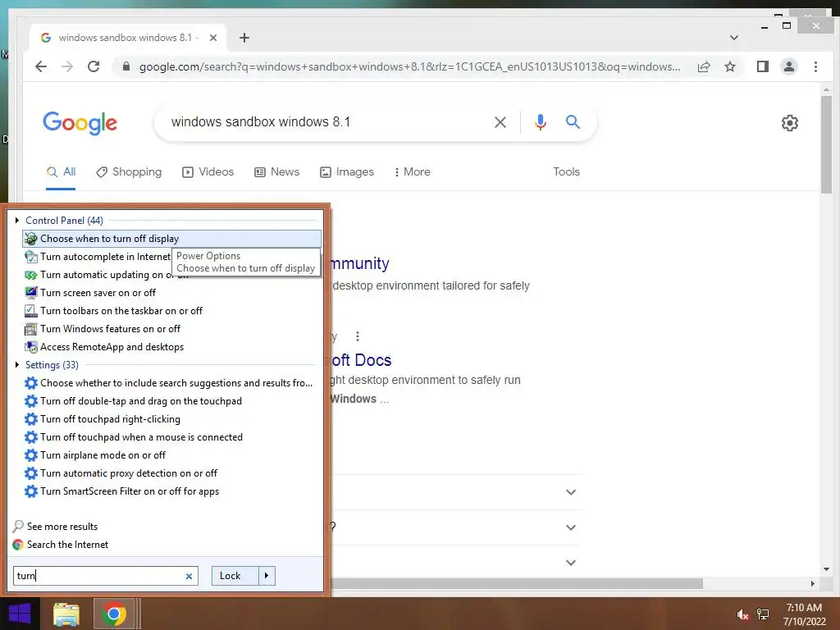This screenshot has height=630, width=840.
Task: Collapse the Settings (33) results group
Action: pyautogui.click(x=17, y=365)
